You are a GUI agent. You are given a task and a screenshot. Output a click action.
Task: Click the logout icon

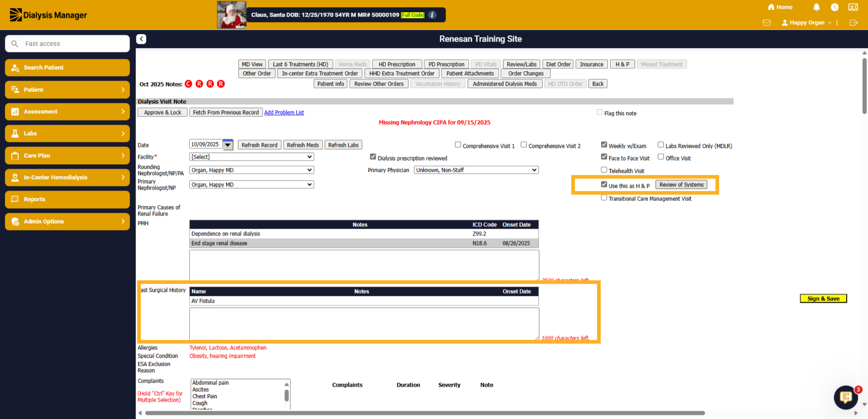pos(854,22)
